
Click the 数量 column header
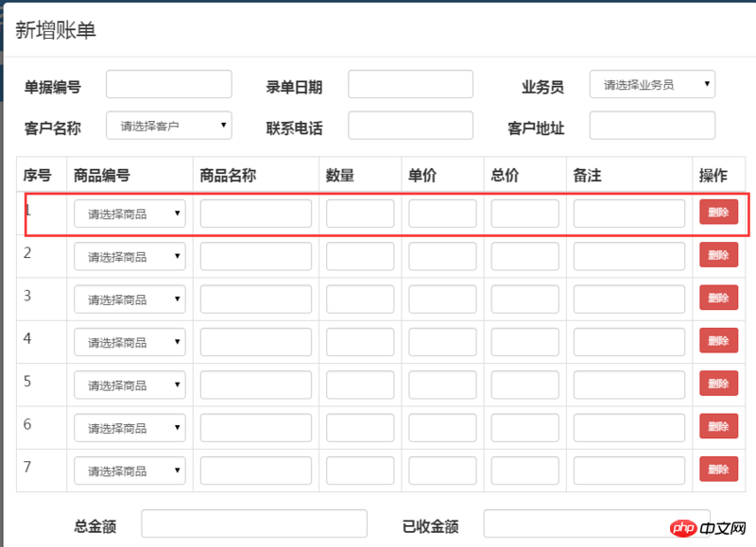click(340, 175)
